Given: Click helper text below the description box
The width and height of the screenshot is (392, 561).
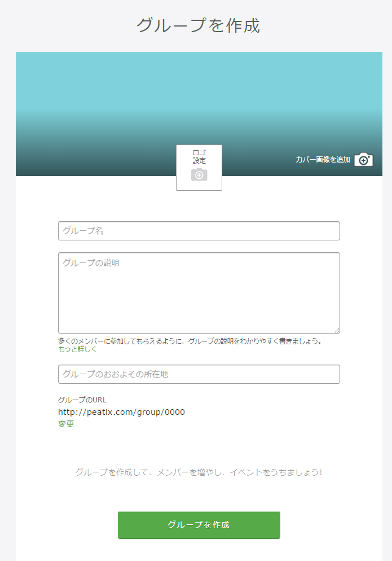Looking at the screenshot, I should click(x=190, y=341).
